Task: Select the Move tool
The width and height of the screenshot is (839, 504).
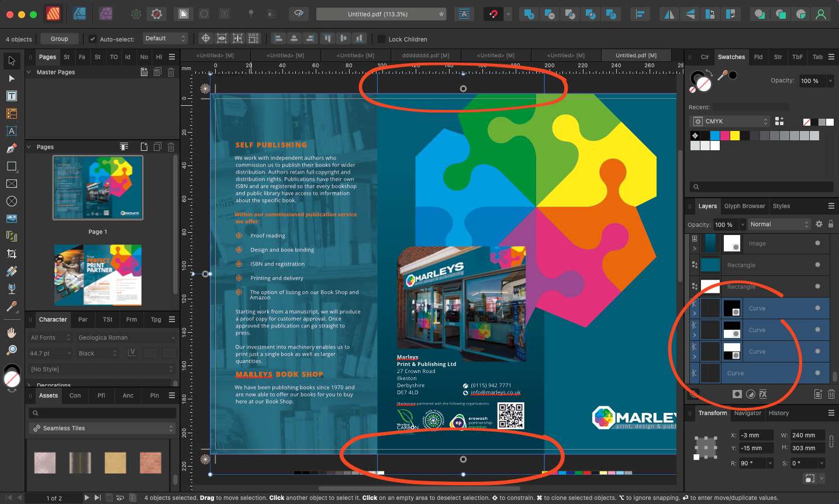Action: pos(12,60)
